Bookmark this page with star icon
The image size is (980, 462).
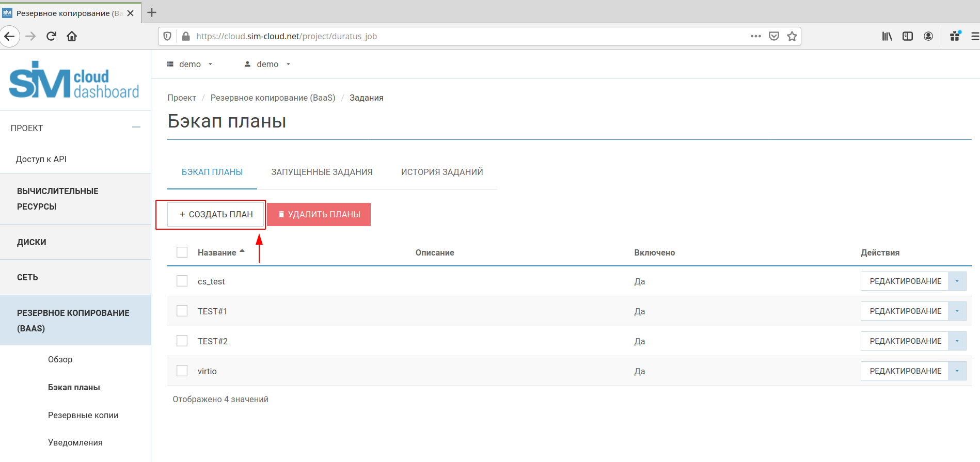(792, 36)
